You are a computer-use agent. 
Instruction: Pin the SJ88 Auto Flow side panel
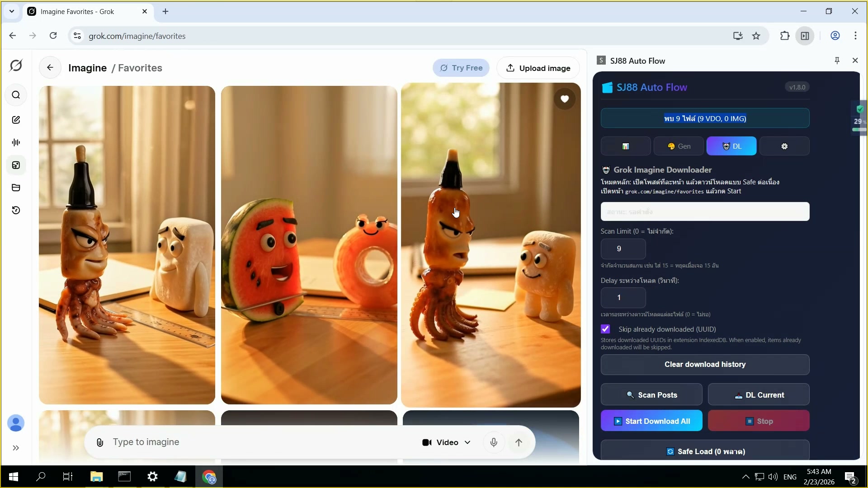[837, 61]
